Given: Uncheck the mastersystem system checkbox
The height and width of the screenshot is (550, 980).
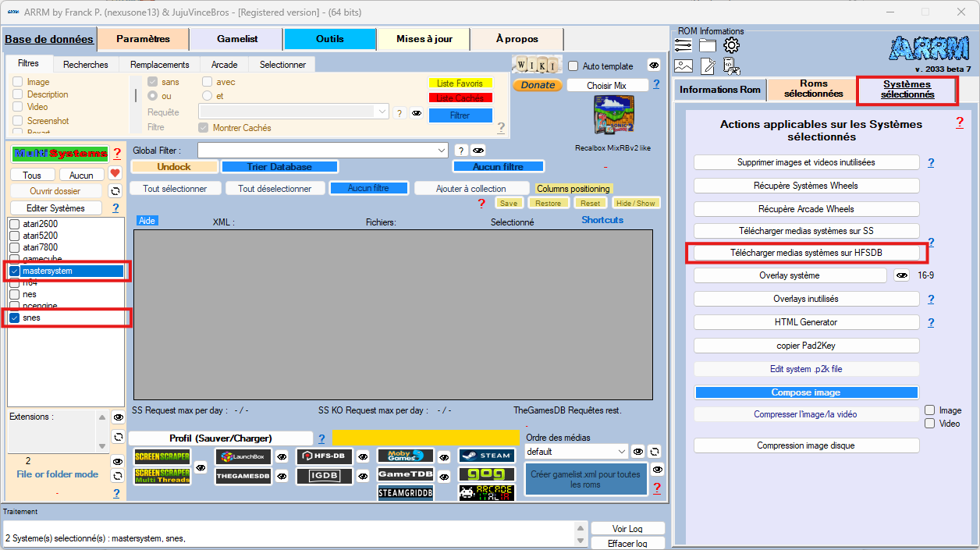Looking at the screenshot, I should pos(15,271).
